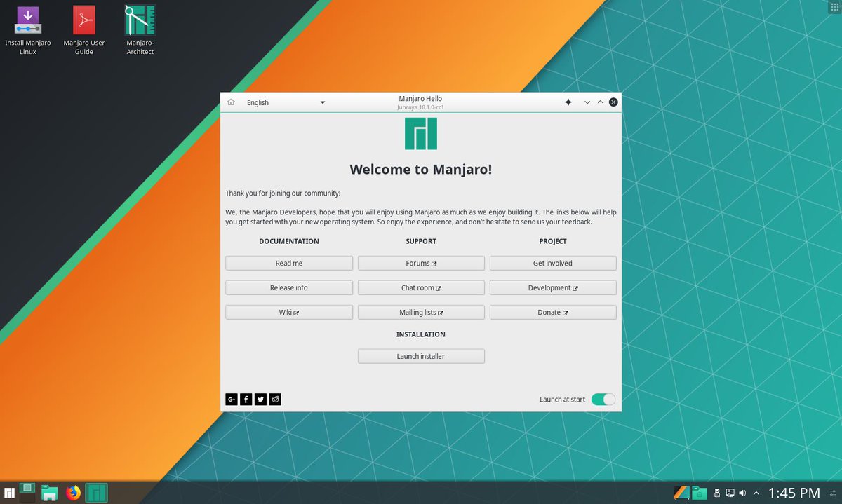Open the Manjaro application menu
Viewport: 842px width, 504px height.
click(x=9, y=493)
